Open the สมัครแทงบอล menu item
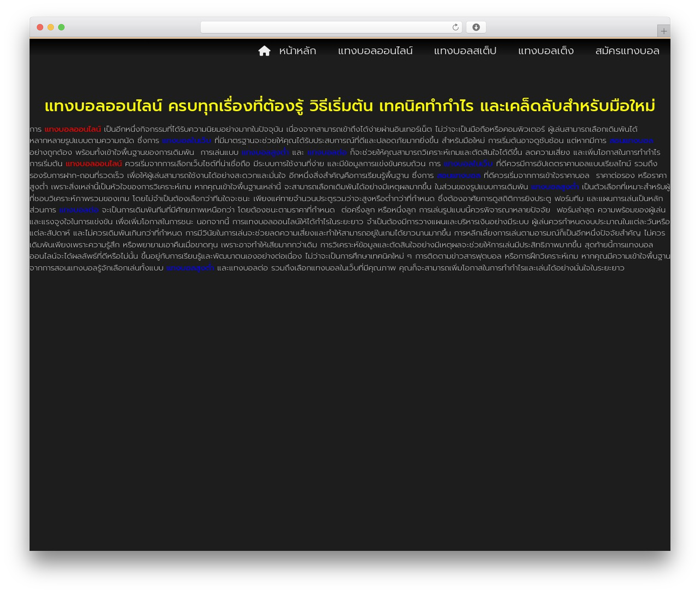The width and height of the screenshot is (700, 593). 627,51
